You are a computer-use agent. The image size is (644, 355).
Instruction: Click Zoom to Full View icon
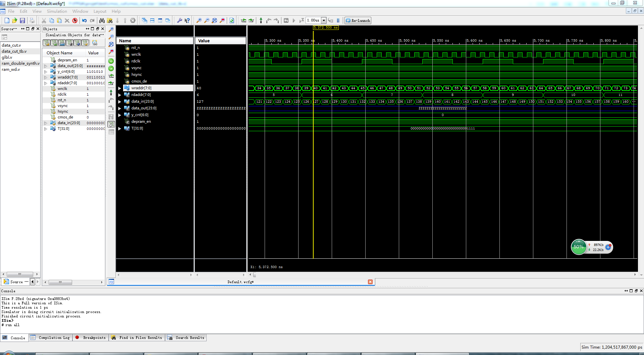click(214, 20)
